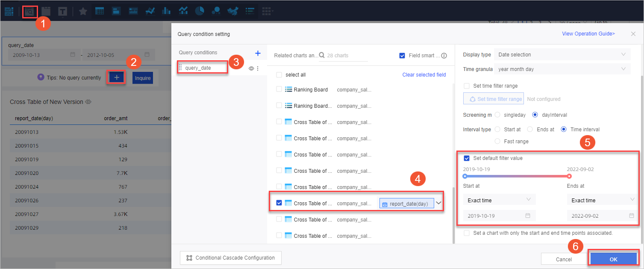The height and width of the screenshot is (269, 644).
Task: Open the report_date(day) field selector
Action: 406,204
